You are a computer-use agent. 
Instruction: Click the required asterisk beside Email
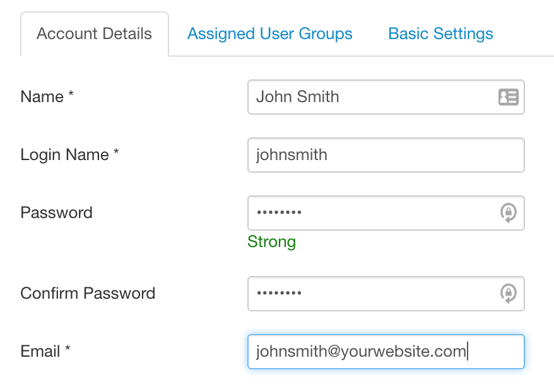tap(68, 350)
